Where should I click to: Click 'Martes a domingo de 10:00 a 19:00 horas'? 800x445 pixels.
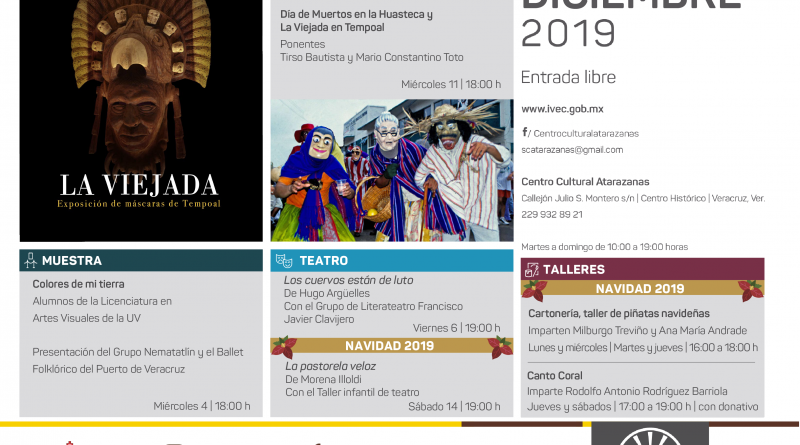605,247
